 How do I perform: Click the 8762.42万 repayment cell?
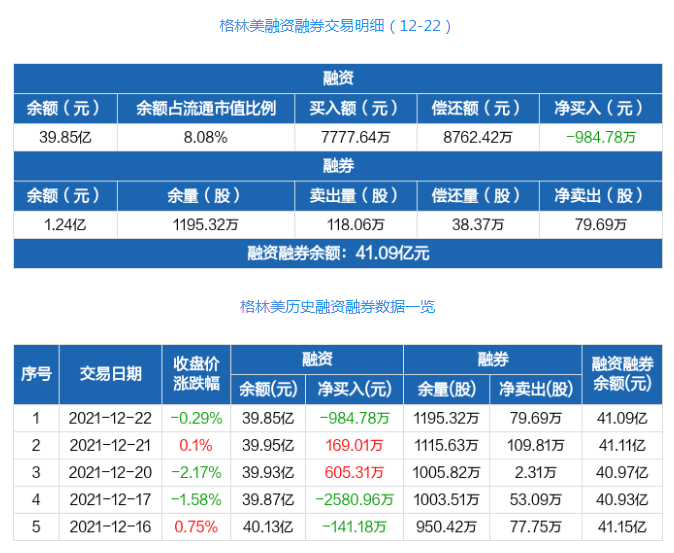(478, 137)
